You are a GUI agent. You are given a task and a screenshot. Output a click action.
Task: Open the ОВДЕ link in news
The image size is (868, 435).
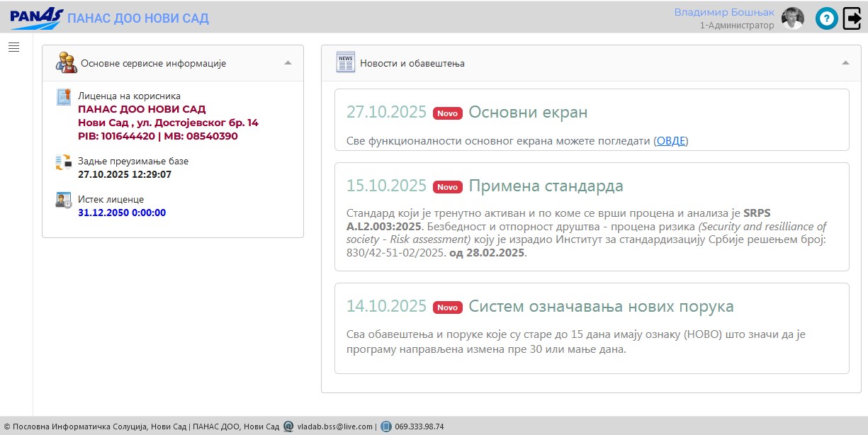tap(671, 141)
